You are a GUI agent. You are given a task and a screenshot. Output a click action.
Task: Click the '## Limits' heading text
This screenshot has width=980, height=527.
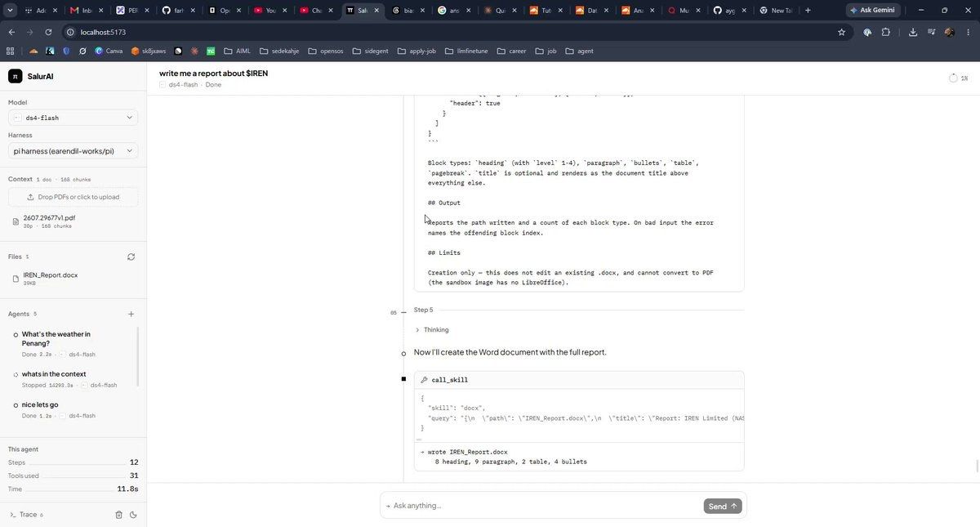444,252
